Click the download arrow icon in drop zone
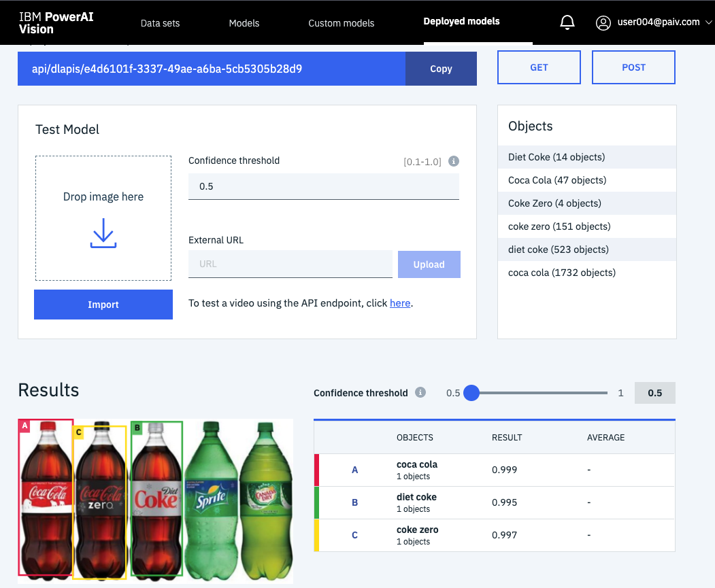715x588 pixels. pos(103,232)
